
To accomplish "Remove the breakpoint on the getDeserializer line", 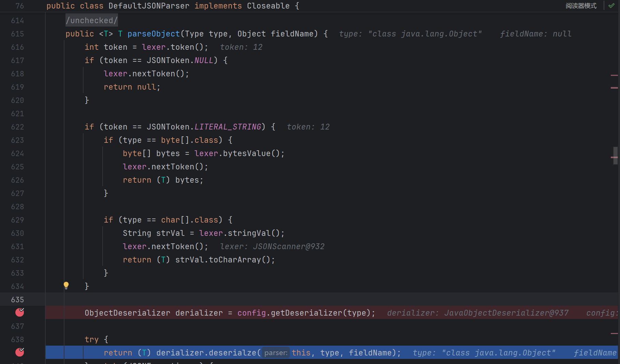I will [20, 313].
